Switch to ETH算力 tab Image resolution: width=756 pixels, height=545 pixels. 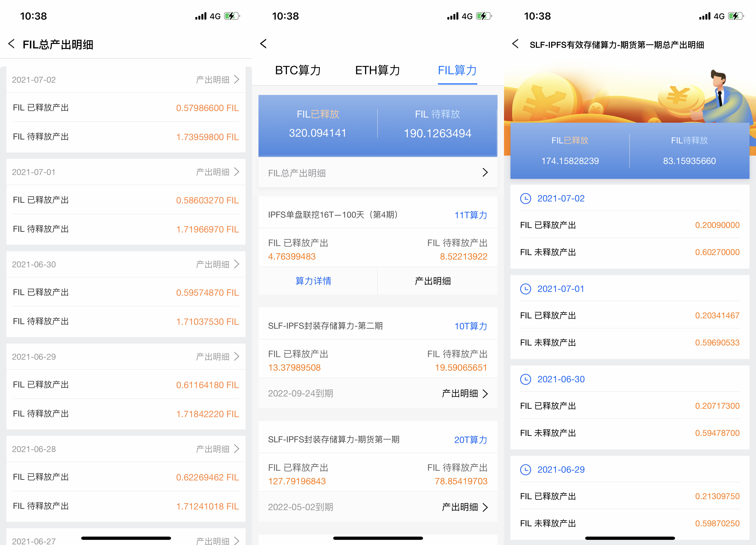(377, 70)
